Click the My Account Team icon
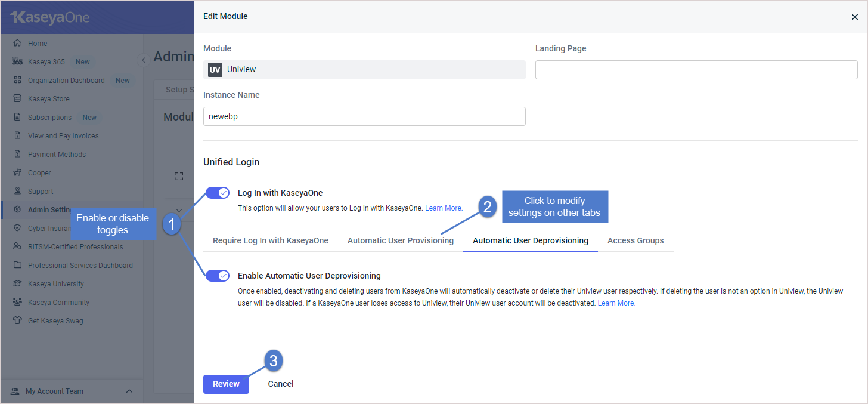 click(15, 391)
